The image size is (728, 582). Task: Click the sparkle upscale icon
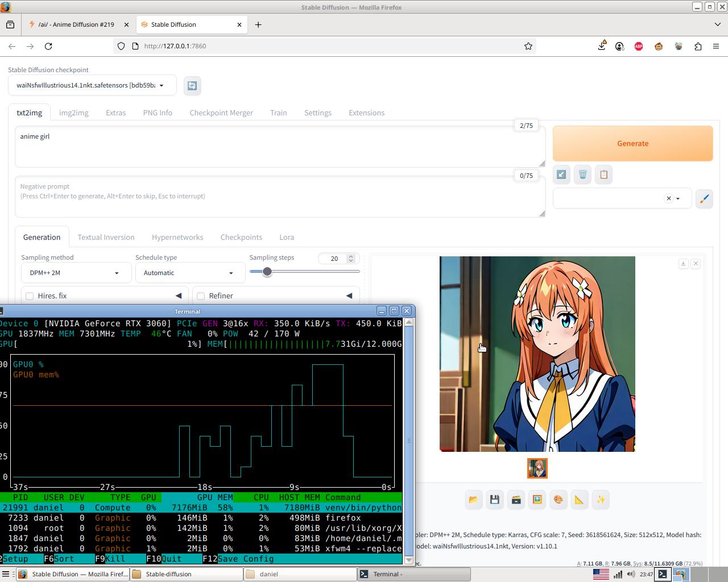[x=601, y=500]
